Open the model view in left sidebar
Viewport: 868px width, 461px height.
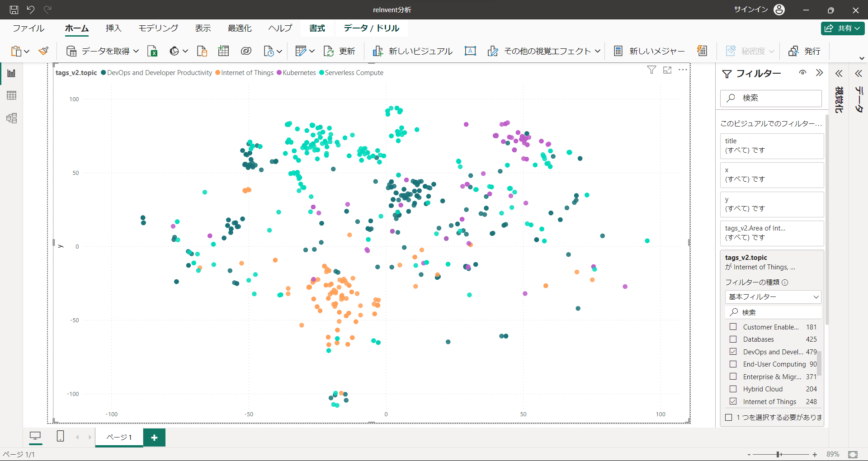pyautogui.click(x=12, y=118)
